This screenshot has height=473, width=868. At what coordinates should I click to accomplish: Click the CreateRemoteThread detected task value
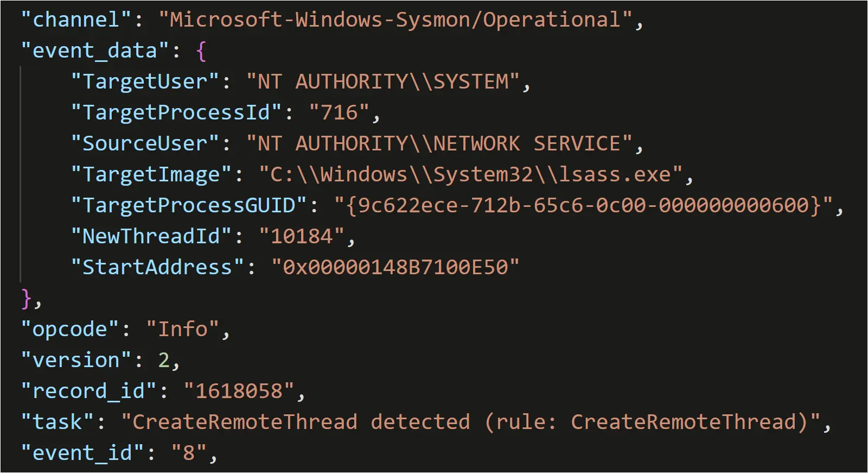tap(470, 422)
